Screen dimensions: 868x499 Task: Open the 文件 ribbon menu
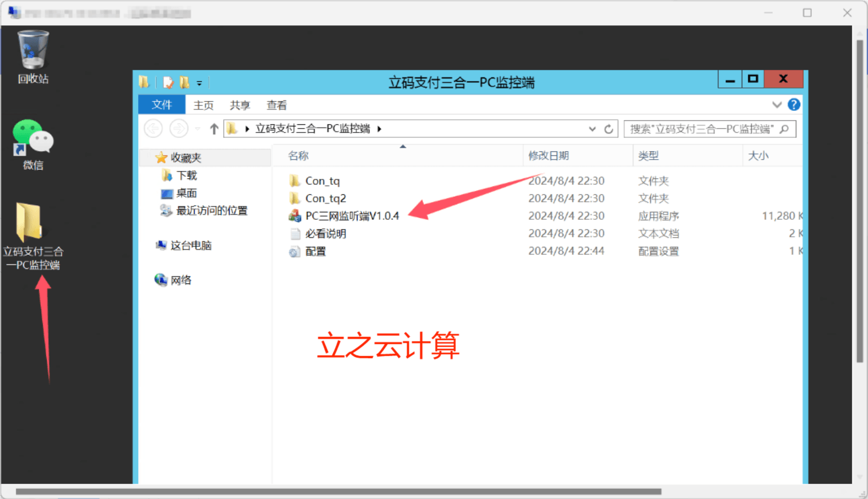click(x=162, y=105)
